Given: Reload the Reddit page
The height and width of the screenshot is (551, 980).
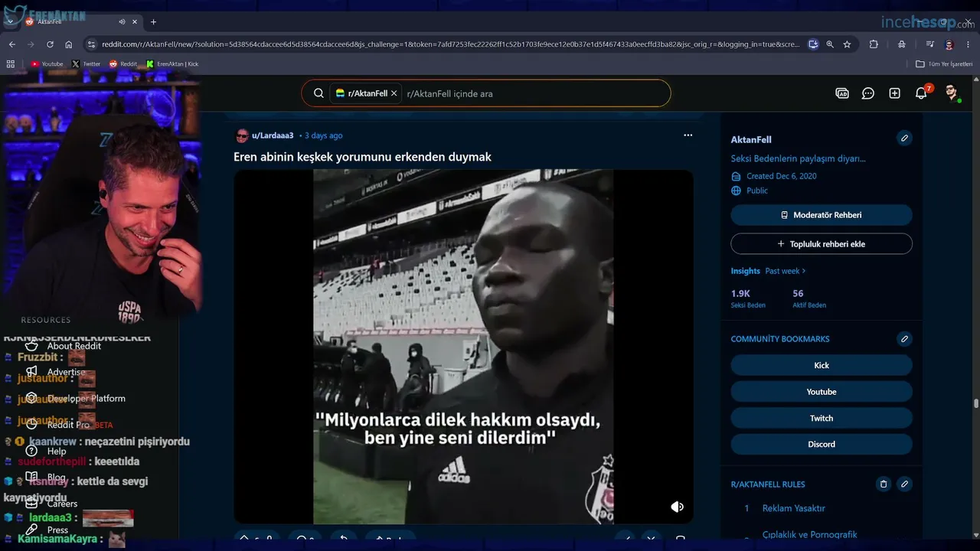Looking at the screenshot, I should [x=50, y=44].
